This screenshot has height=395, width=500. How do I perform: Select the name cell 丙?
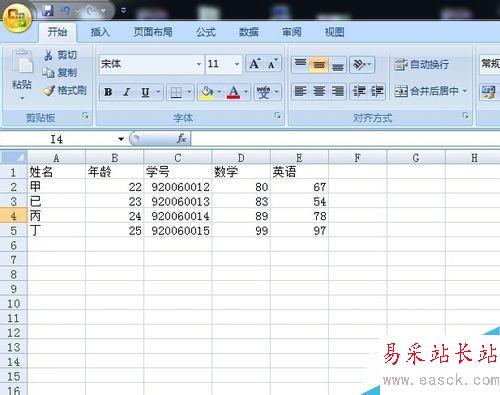click(56, 216)
